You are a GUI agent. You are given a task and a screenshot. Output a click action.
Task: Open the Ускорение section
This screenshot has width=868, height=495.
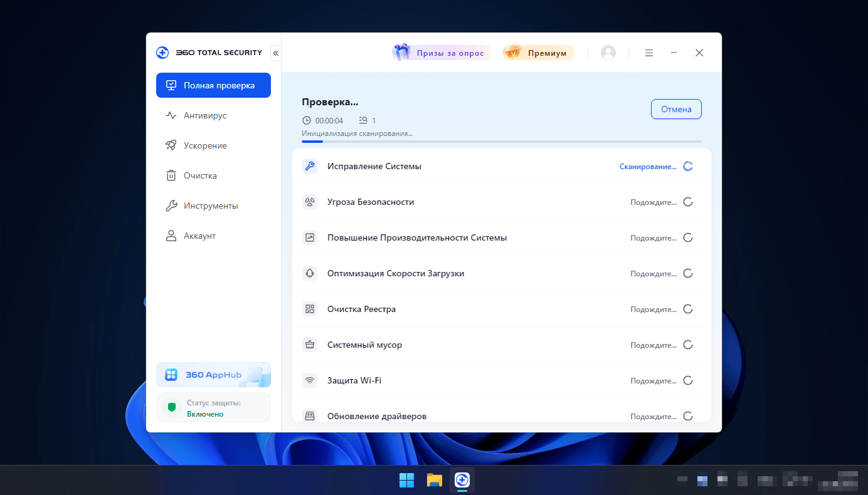coord(213,145)
